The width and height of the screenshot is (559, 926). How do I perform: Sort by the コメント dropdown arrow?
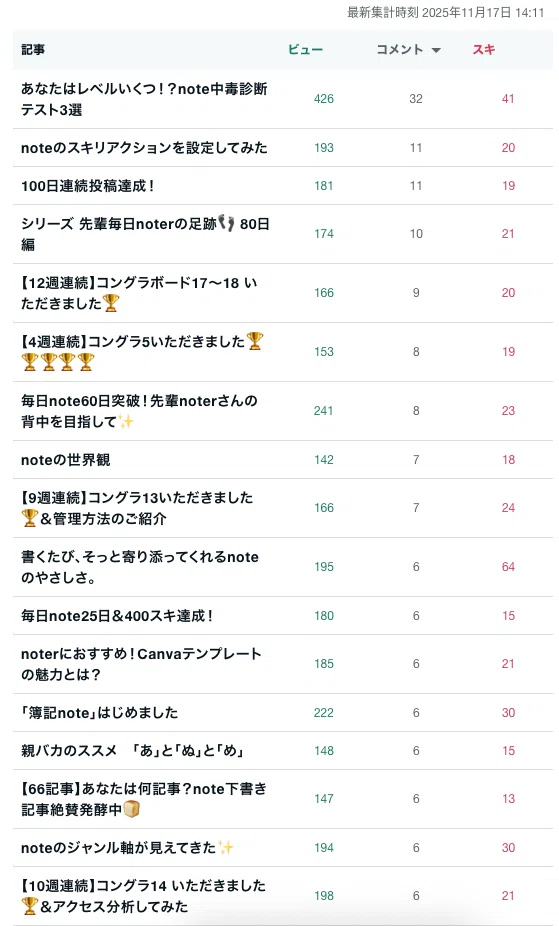click(x=436, y=50)
